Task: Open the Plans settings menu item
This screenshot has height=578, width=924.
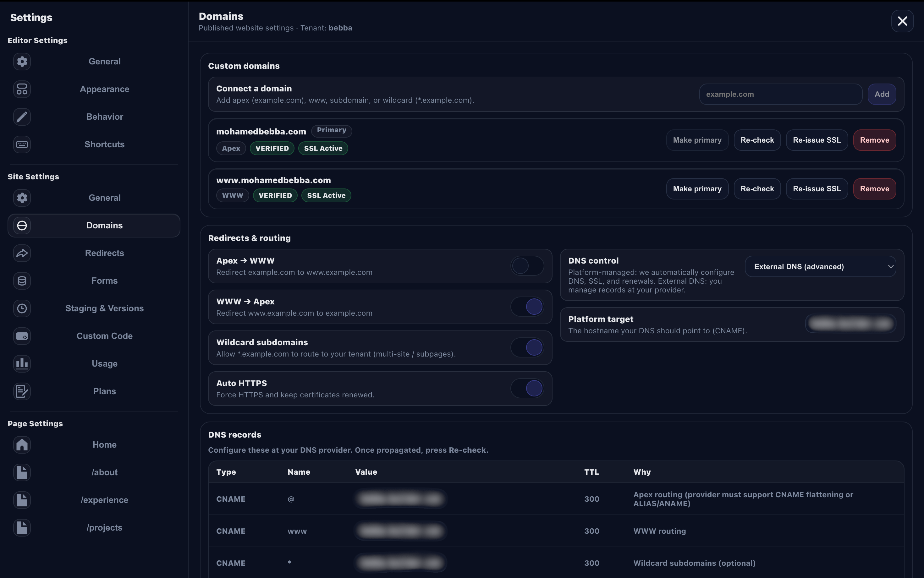Action: click(104, 391)
